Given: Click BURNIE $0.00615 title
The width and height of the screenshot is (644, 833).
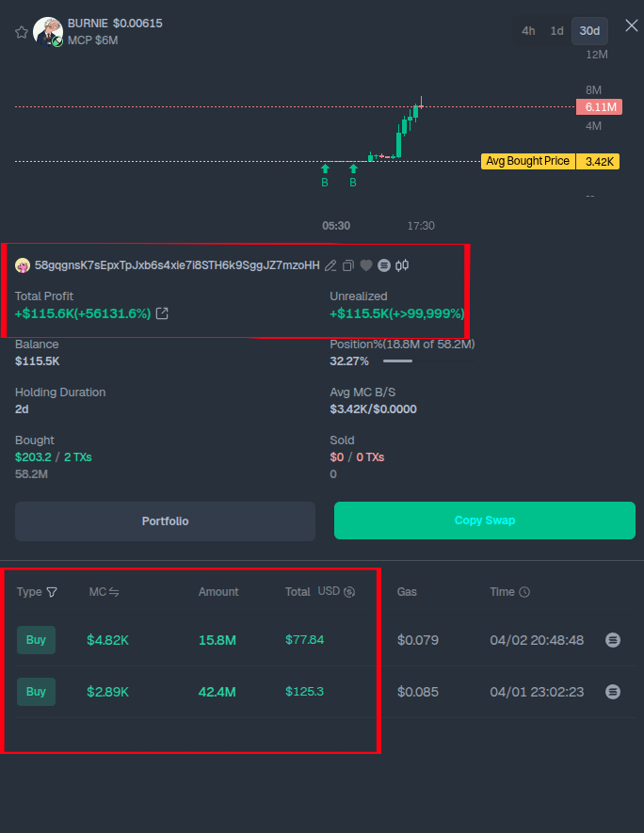Looking at the screenshot, I should pos(115,24).
